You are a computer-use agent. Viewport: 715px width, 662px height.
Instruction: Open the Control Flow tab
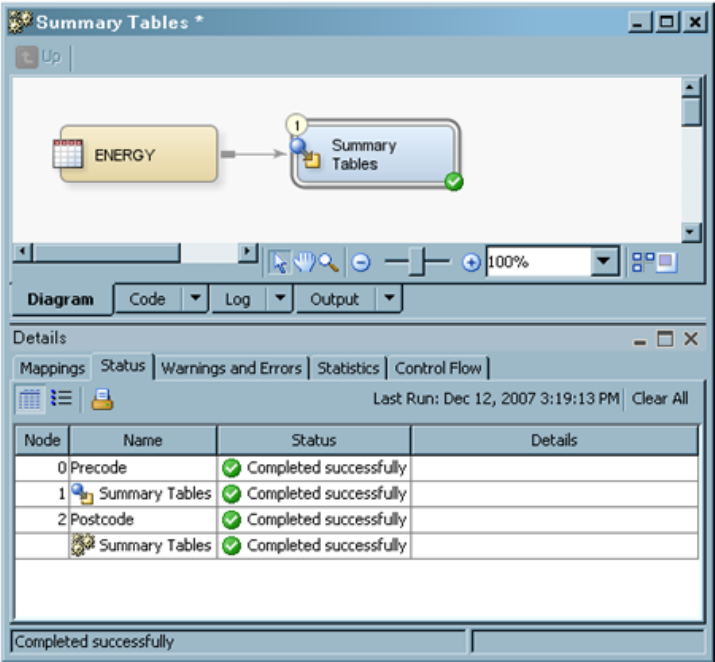(438, 368)
